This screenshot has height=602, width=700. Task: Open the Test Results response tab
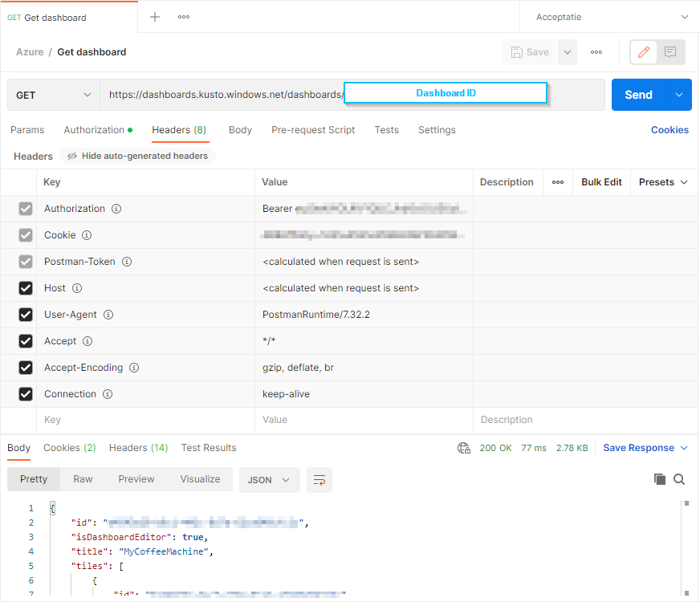pyautogui.click(x=209, y=448)
